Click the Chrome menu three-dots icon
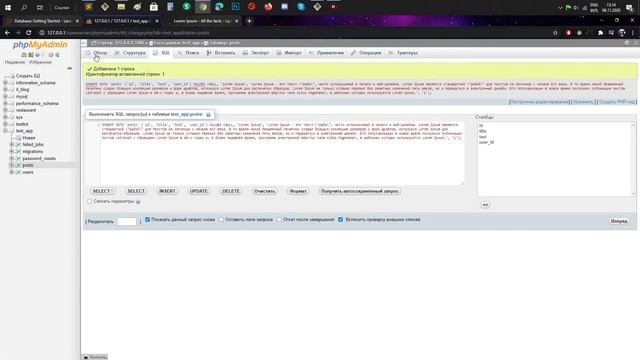 (x=633, y=33)
